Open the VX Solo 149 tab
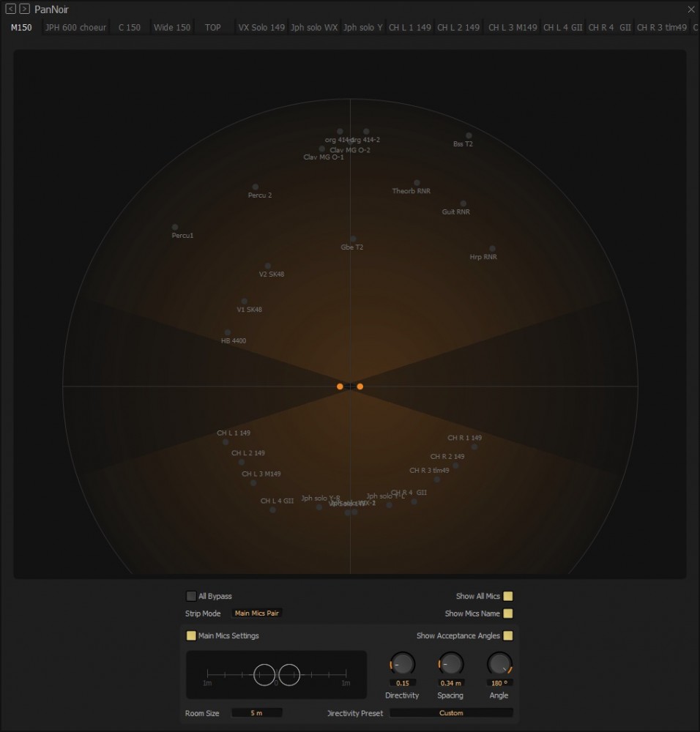700x732 pixels. 261,28
